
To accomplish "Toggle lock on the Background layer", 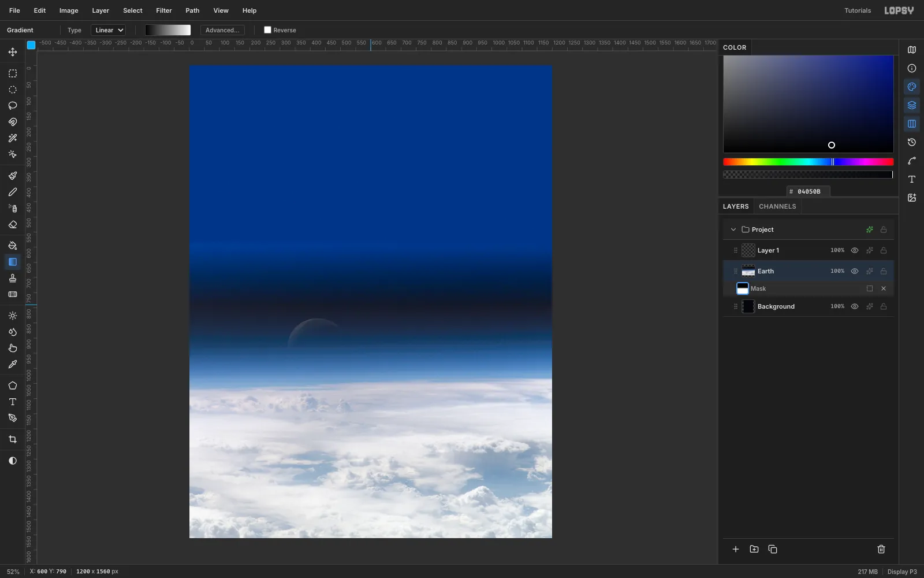I will tap(884, 306).
